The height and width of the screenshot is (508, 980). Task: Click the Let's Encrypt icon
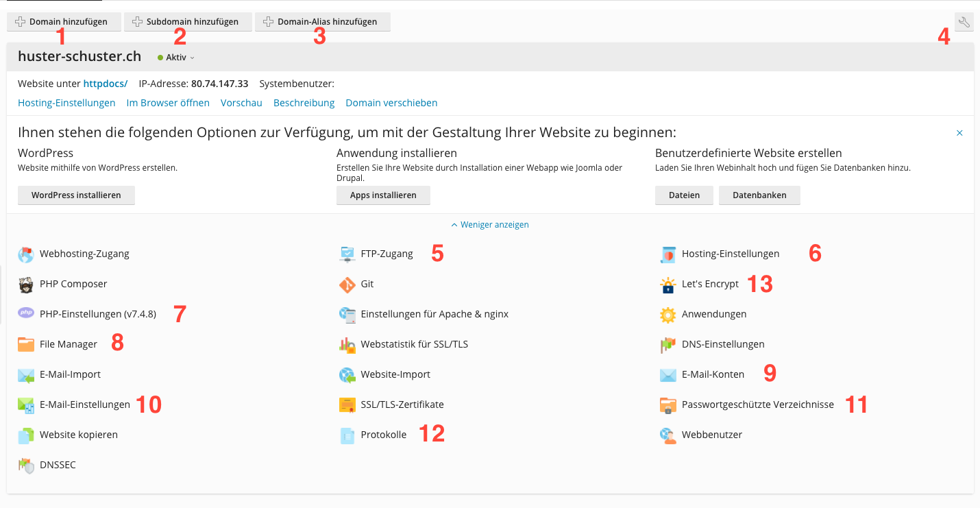tap(667, 285)
